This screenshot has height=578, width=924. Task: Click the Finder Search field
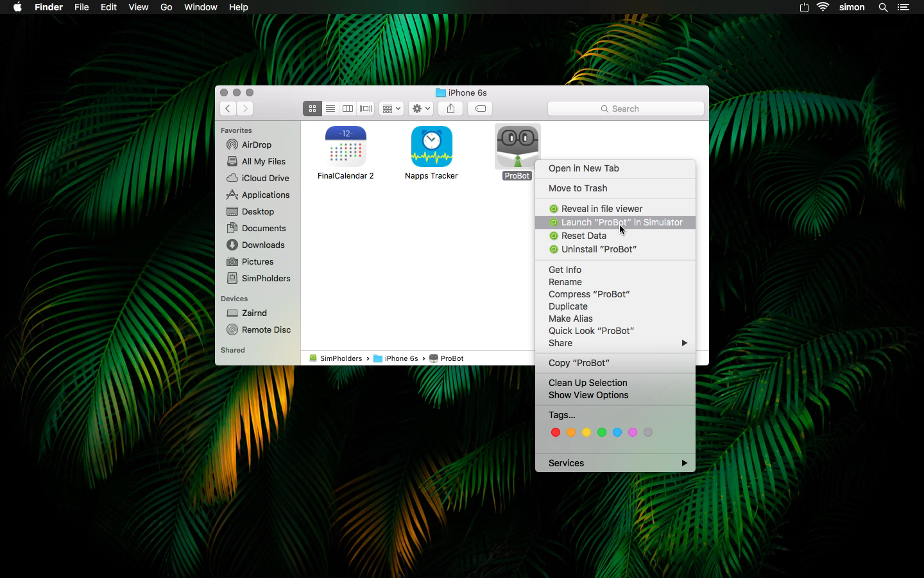click(626, 109)
